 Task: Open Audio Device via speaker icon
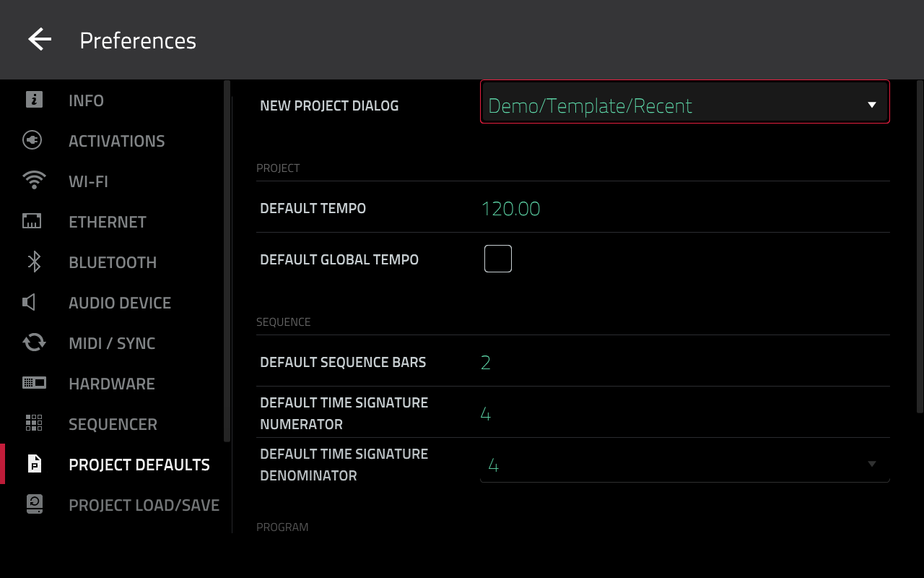click(x=30, y=302)
